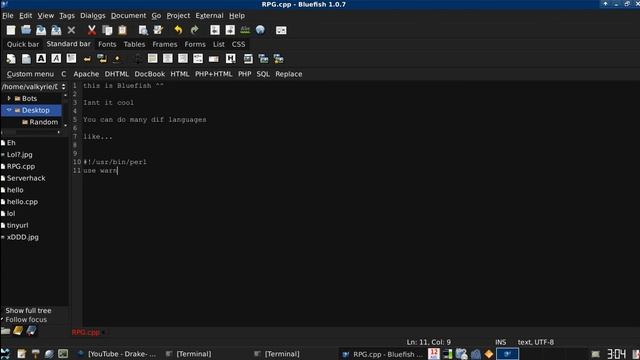Click the Save As toolbar icon
This screenshot has width=640, height=360.
pyautogui.click(x=56, y=30)
